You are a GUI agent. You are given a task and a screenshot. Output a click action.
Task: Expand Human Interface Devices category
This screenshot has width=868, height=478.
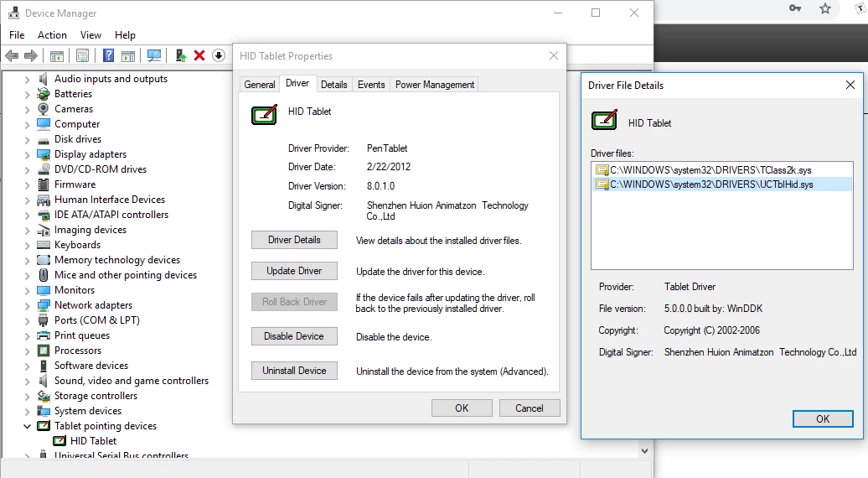[27, 200]
